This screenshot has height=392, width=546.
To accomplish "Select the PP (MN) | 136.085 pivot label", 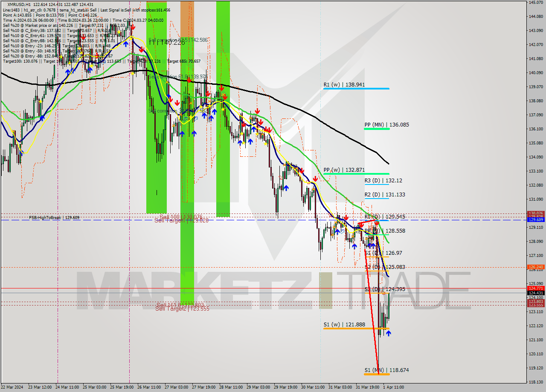I will (386, 125).
